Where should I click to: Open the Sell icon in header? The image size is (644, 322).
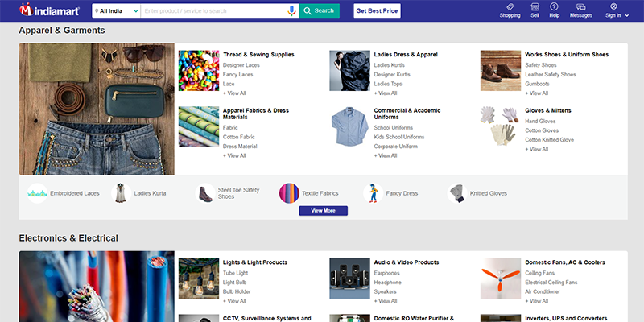[535, 10]
